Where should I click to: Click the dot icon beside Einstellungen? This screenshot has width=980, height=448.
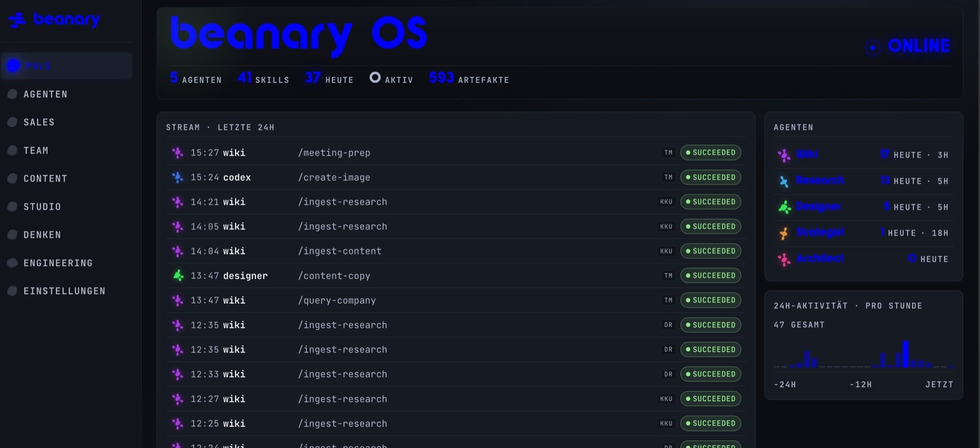pos(12,291)
